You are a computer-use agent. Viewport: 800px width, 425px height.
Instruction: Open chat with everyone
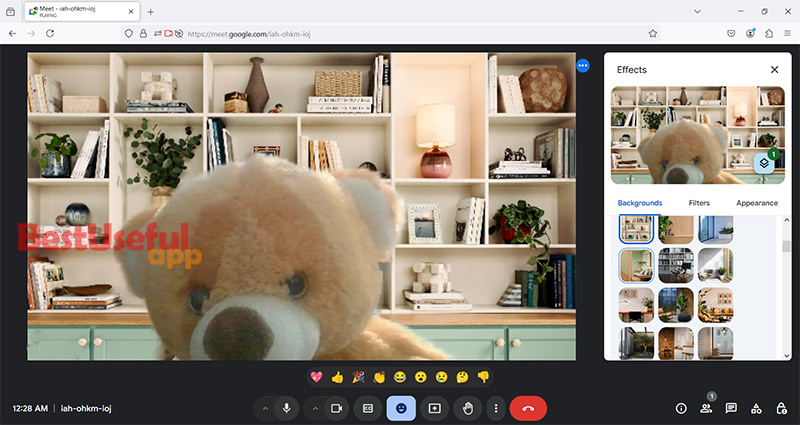731,408
